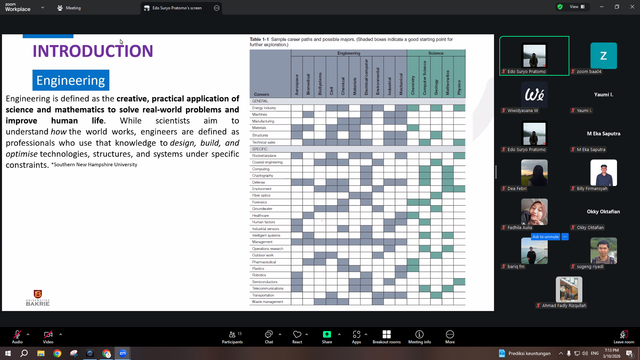Select Yaumi I. participant tile
The image size is (640, 360).
[x=603, y=95]
